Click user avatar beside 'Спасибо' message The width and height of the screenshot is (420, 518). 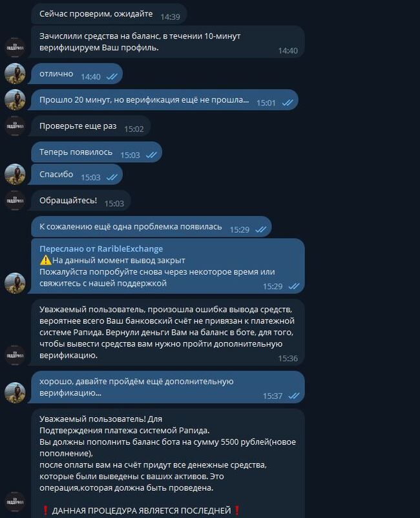point(15,174)
